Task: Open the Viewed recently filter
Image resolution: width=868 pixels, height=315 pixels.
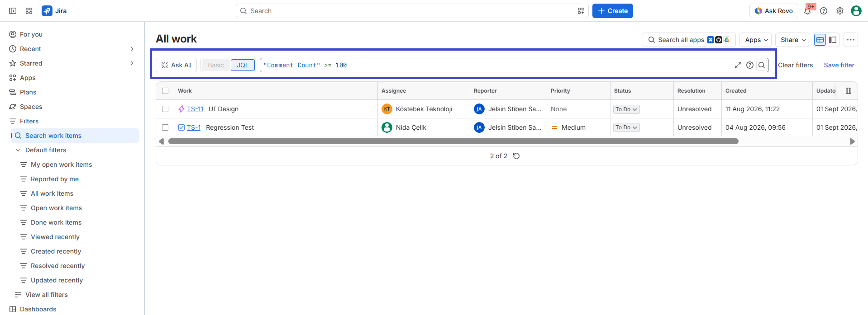Action: (55, 237)
